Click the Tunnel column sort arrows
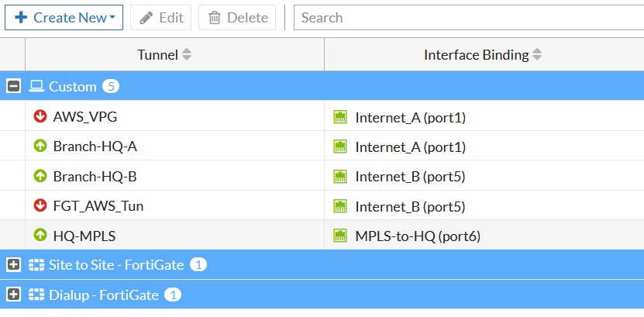The image size is (644, 317). point(187,55)
